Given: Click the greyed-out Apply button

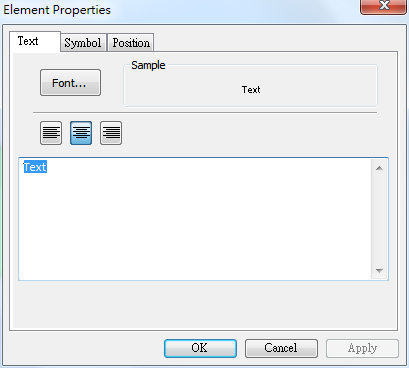Looking at the screenshot, I should (362, 348).
